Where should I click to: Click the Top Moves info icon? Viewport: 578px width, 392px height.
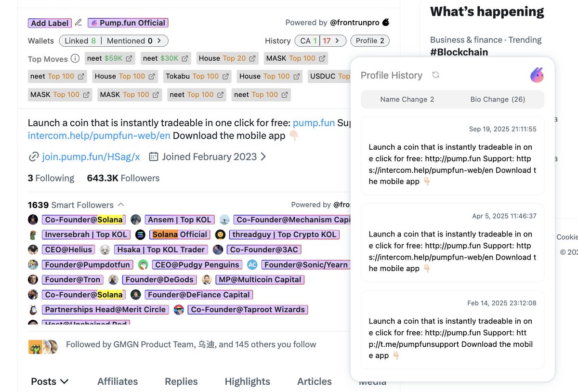(75, 59)
